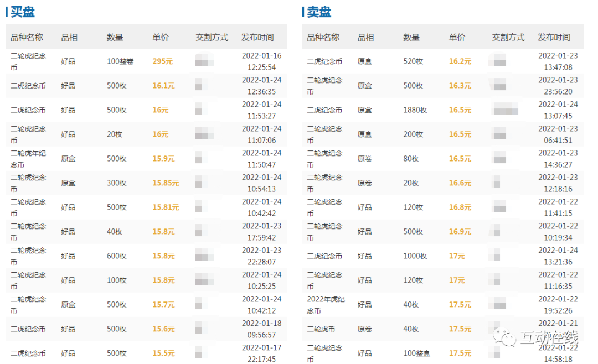
Task: Click timestamp 2022-01-17 22:17:45
Action: (261, 353)
